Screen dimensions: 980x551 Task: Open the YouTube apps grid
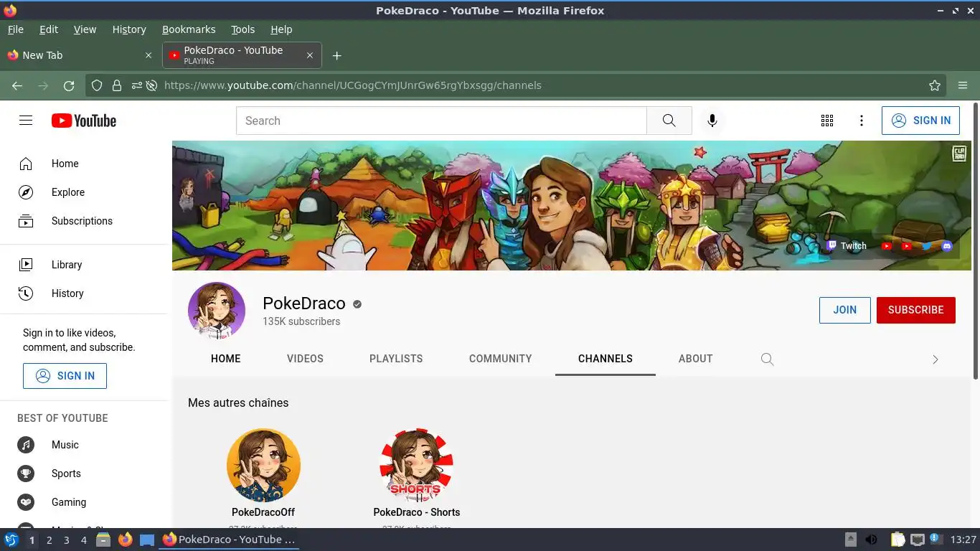[827, 121]
